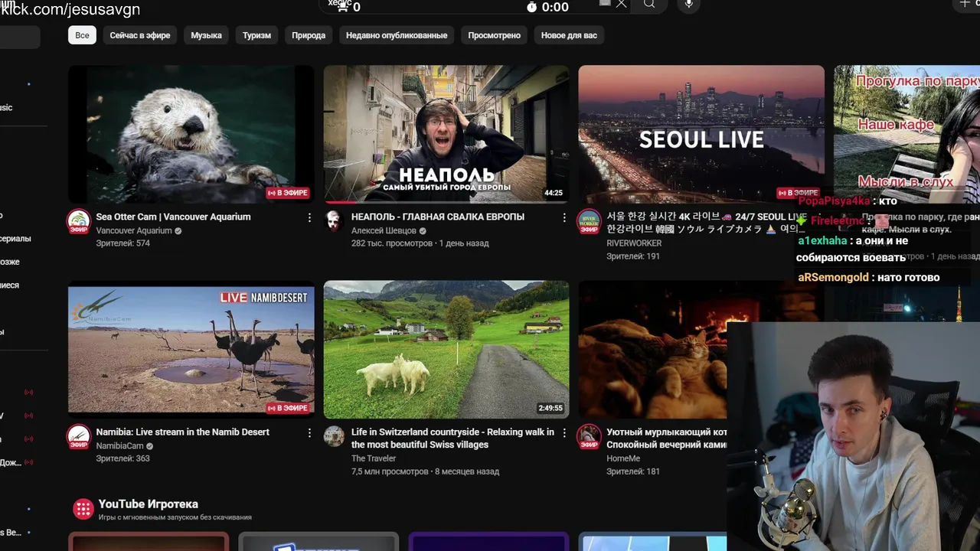Open three-dot menu for Namibia live stream
The image size is (980, 551).
point(309,433)
